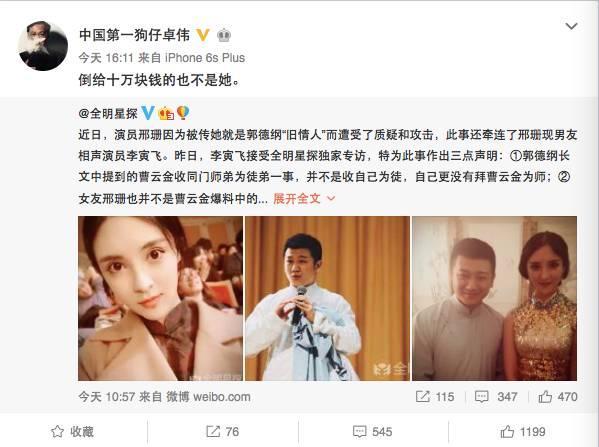Screen dimensions: 599x447
Task: Expand full text via 展开全文 link
Action: coord(297,198)
